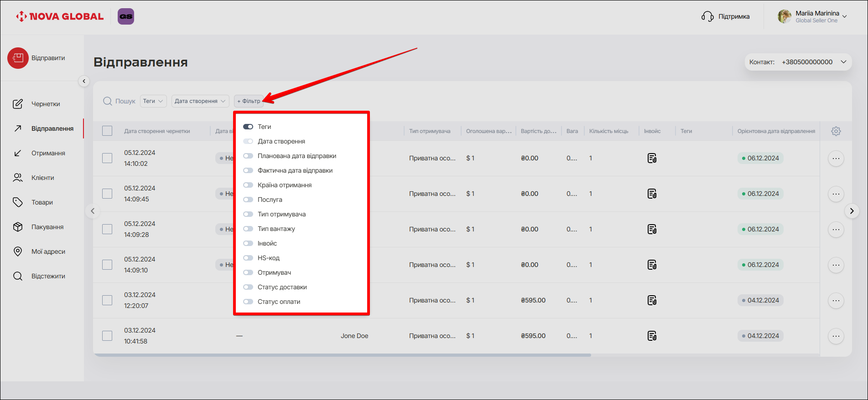Image resolution: width=868 pixels, height=400 pixels.
Task: Go to Чернетки in the sidebar
Action: coord(46,104)
